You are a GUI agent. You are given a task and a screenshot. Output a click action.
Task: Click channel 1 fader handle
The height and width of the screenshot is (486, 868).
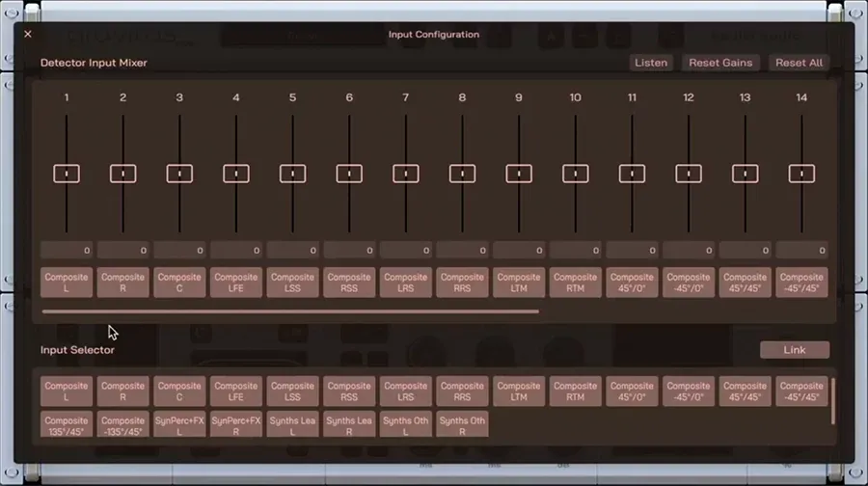pos(67,174)
